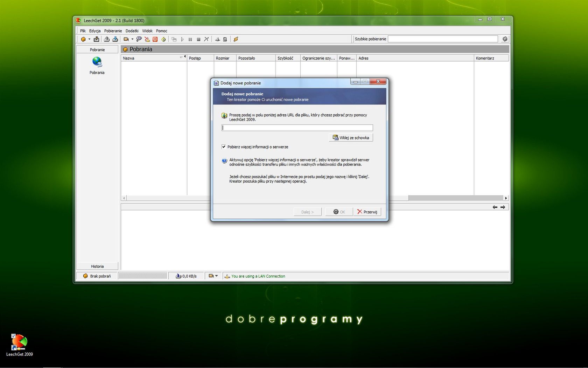The image size is (588, 368).
Task: Open the Plik menu
Action: 83,31
